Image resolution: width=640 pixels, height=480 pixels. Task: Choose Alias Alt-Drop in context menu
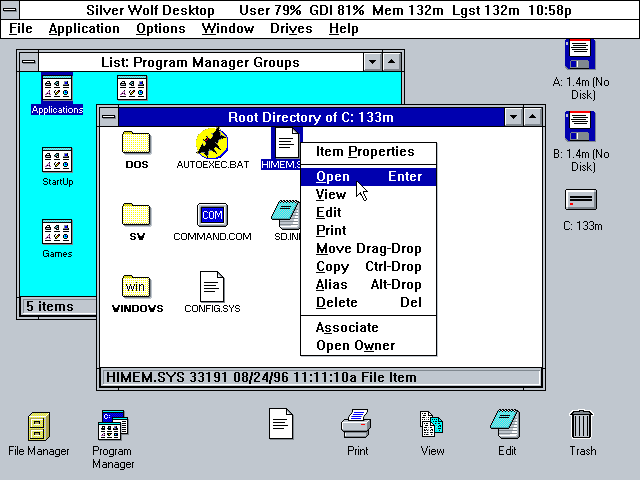pyautogui.click(x=368, y=284)
